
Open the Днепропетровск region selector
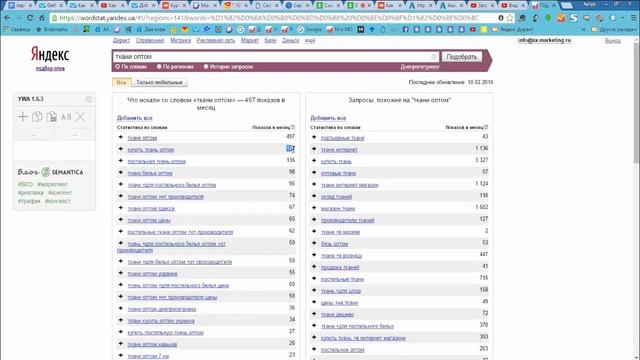pyautogui.click(x=420, y=67)
